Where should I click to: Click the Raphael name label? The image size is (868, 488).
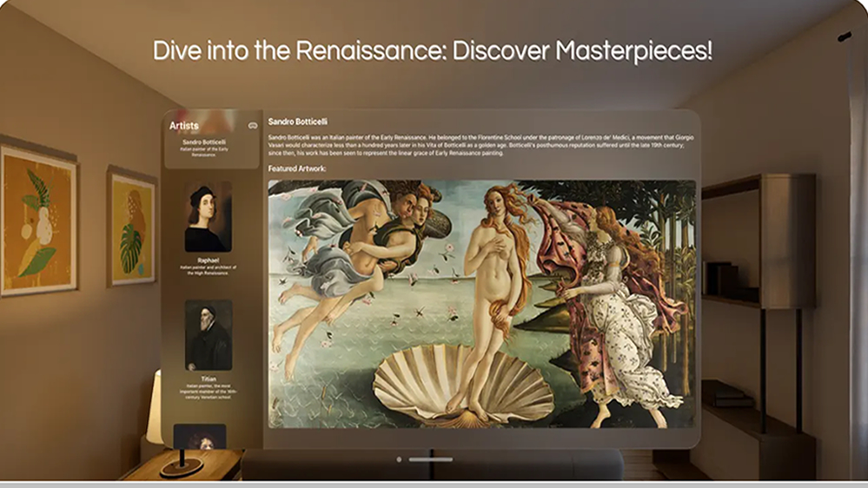point(209,260)
